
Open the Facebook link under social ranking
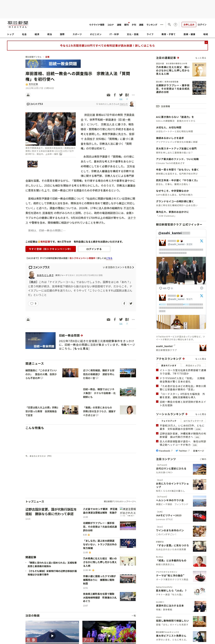pos(164,451)
